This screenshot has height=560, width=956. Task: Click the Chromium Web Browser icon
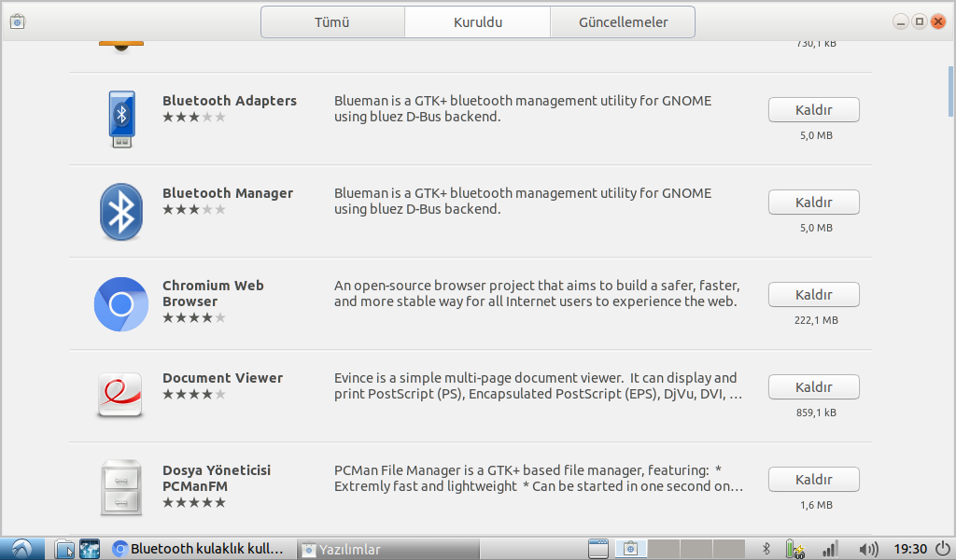pyautogui.click(x=121, y=304)
